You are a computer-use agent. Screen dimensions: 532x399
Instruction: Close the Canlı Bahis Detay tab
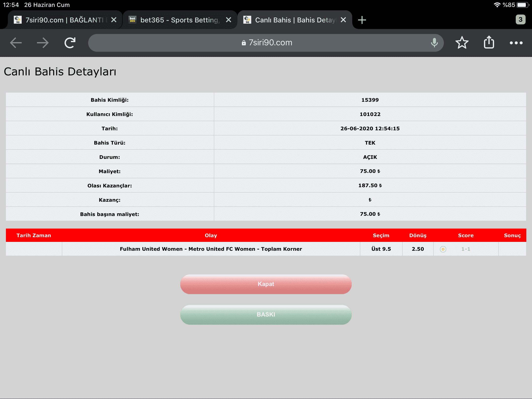coord(343,20)
